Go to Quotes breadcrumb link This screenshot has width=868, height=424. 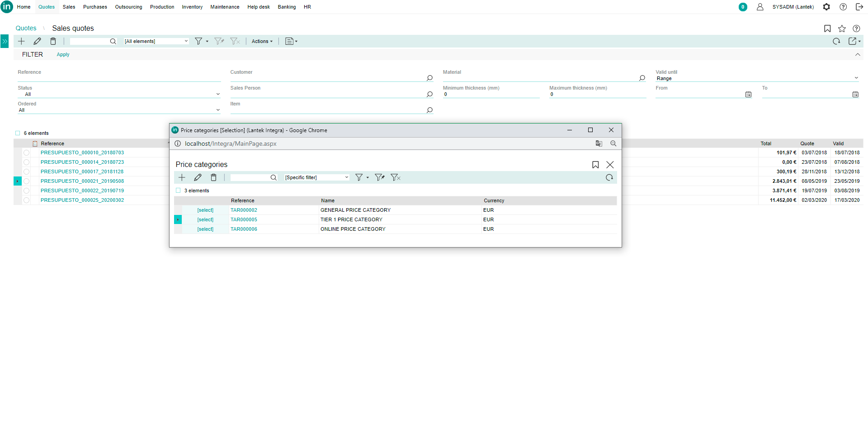(26, 28)
